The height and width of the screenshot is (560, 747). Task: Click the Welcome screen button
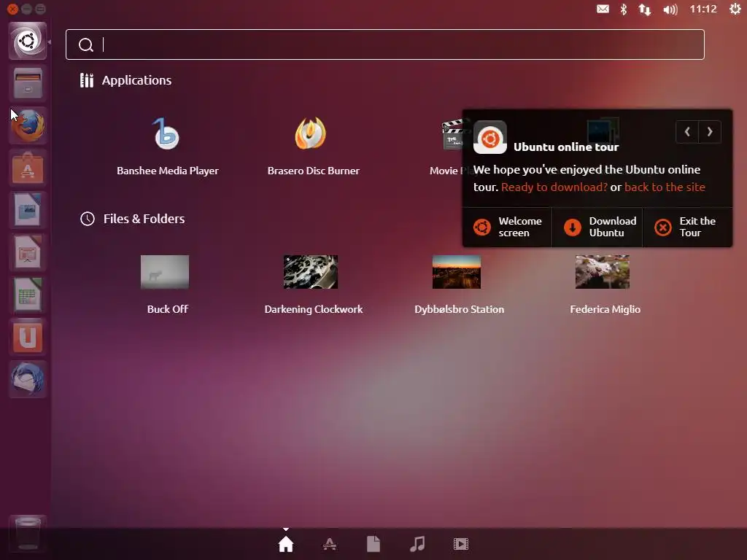pos(507,227)
